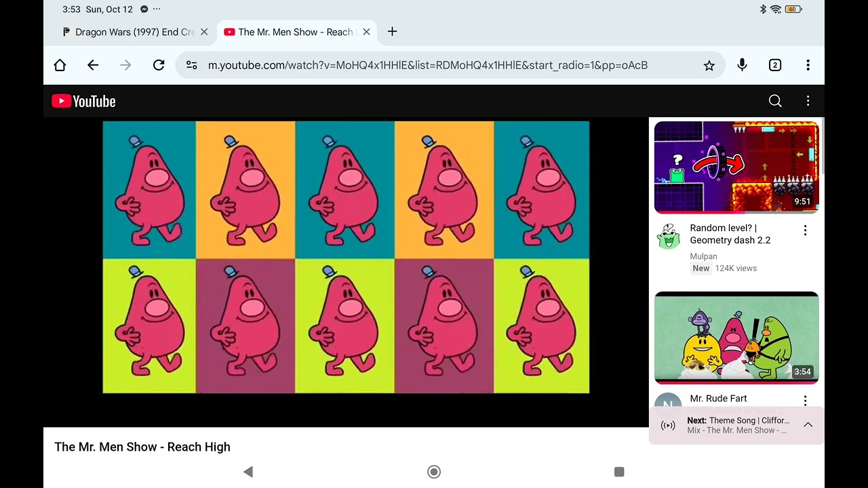Image resolution: width=868 pixels, height=488 pixels.
Task: Bookmark this page with the star
Action: click(x=709, y=65)
